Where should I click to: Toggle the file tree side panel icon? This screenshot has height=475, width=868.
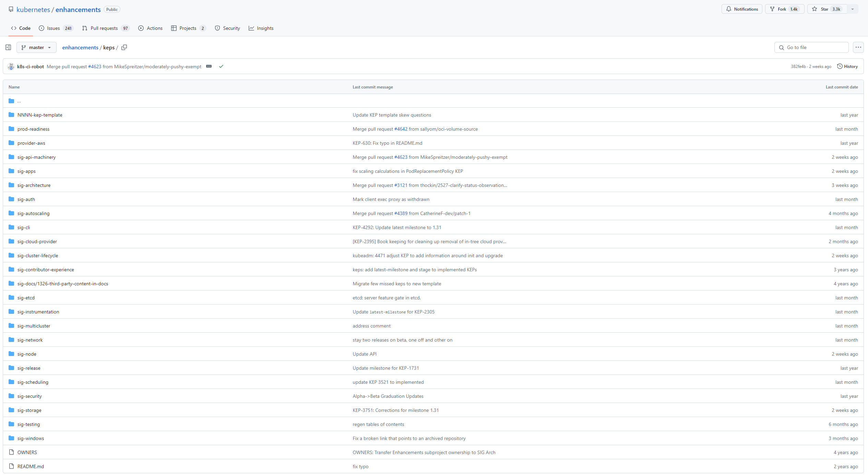tap(9, 47)
